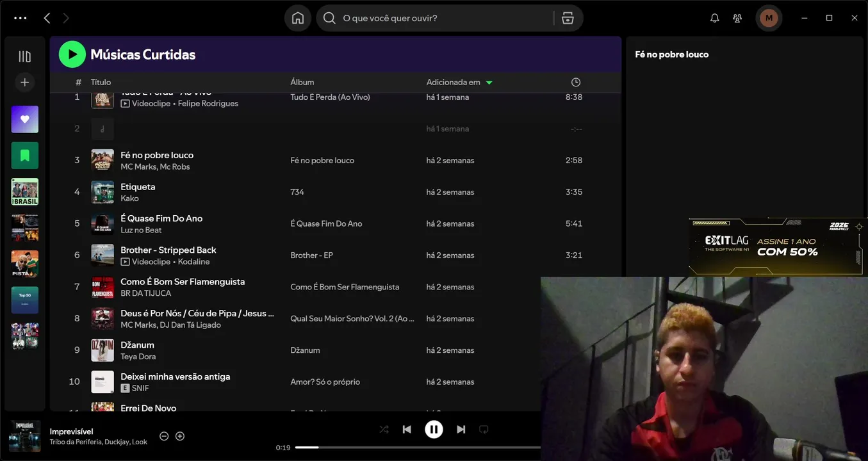
Task: Click Džanum album cover thumbnail
Action: coord(102,350)
